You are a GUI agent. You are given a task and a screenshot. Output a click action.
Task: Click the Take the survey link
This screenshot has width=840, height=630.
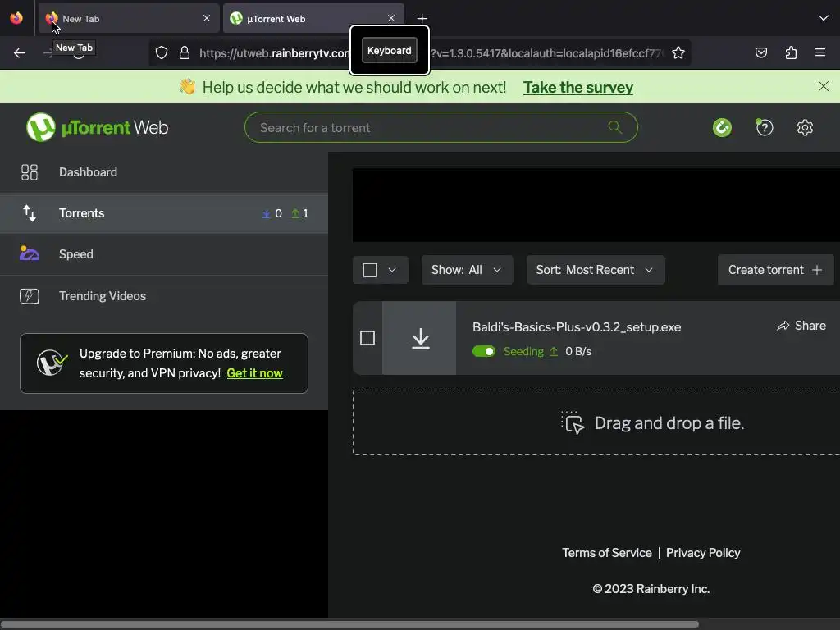578,87
